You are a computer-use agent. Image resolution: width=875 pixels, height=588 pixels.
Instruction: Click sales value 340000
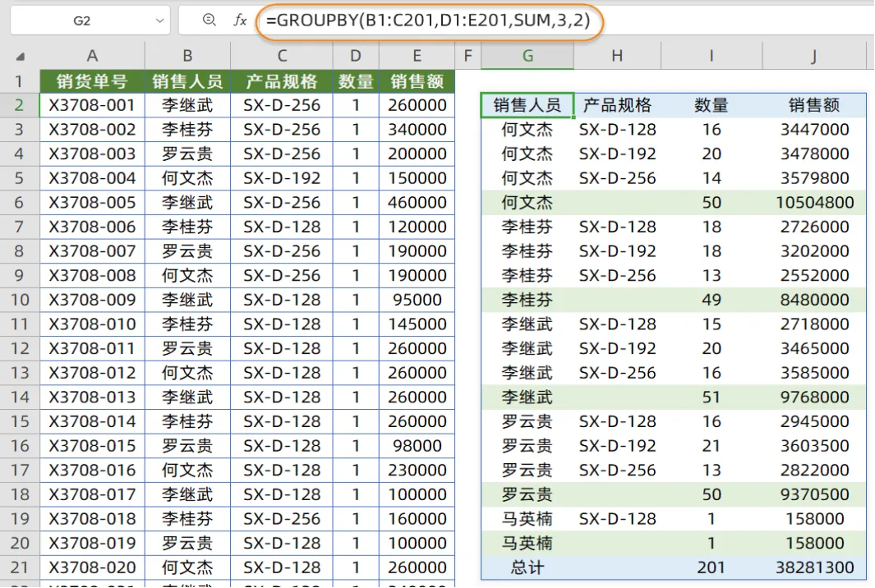coord(417,130)
